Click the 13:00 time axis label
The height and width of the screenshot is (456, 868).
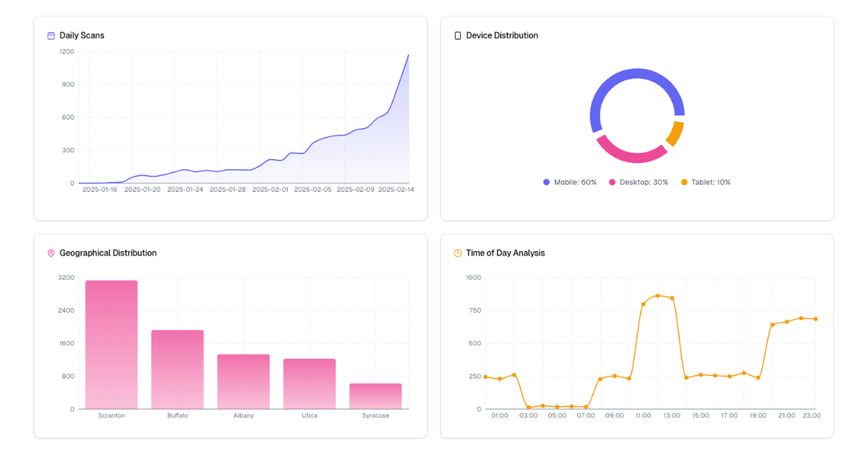[x=672, y=415]
